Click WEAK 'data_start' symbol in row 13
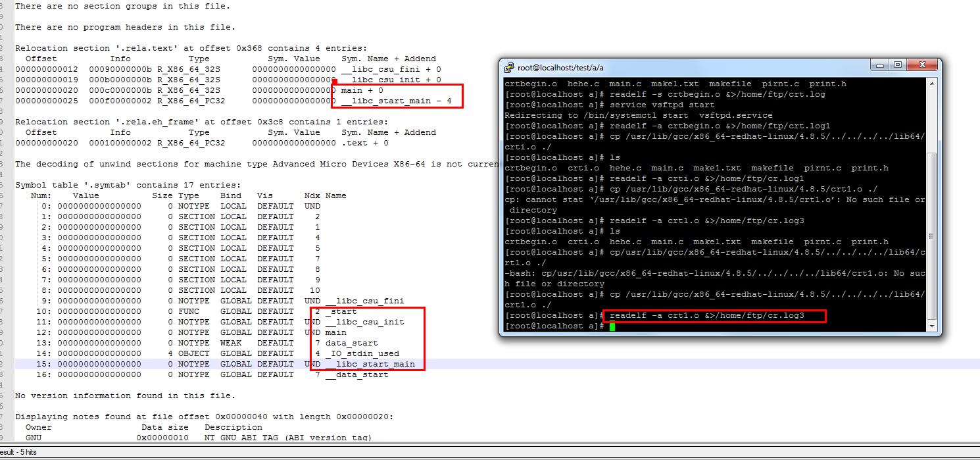The image size is (980, 460). (x=352, y=343)
